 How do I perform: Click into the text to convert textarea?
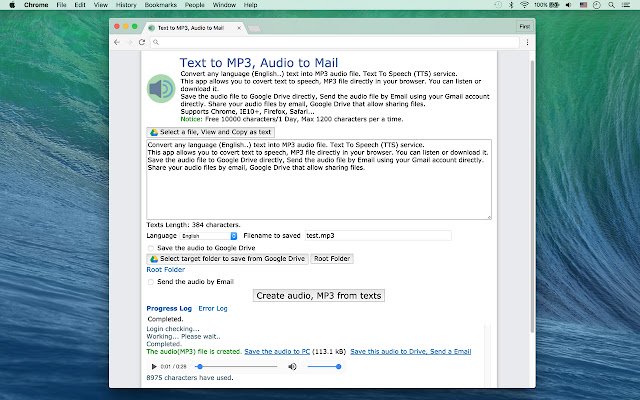click(x=319, y=180)
